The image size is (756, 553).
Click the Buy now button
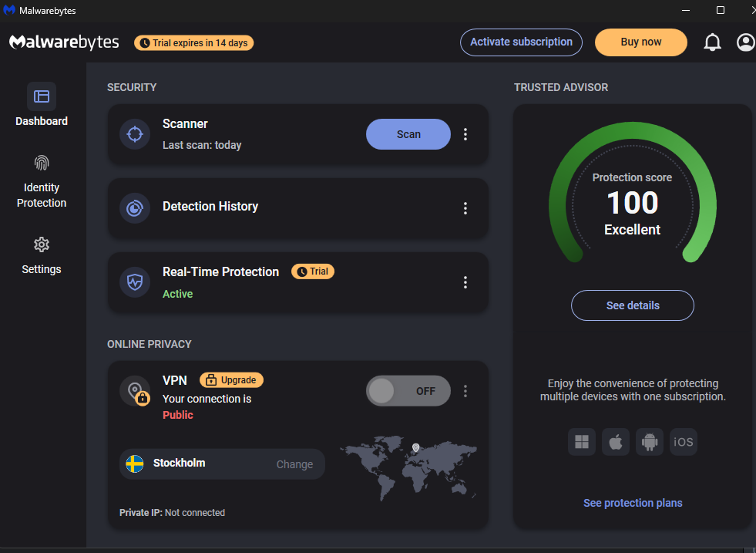[640, 42]
